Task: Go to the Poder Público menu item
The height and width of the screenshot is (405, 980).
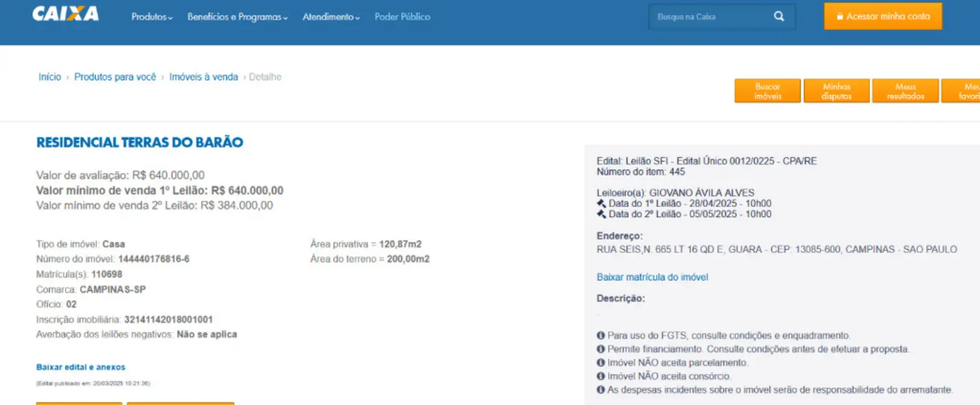Action: pyautogui.click(x=402, y=17)
